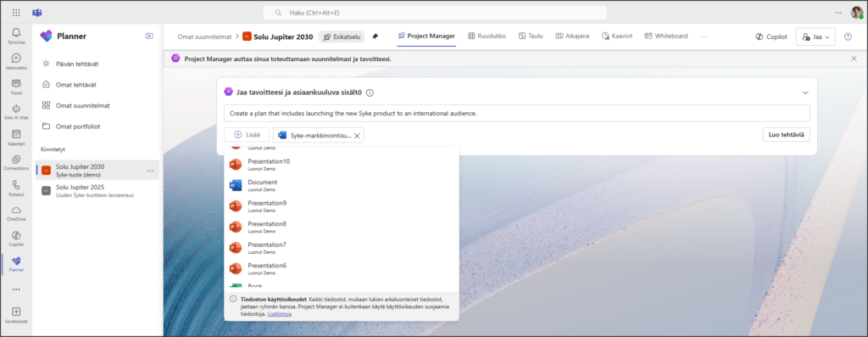This screenshot has width=868, height=337.
Task: Open Copilot button in the header
Action: coord(771,37)
